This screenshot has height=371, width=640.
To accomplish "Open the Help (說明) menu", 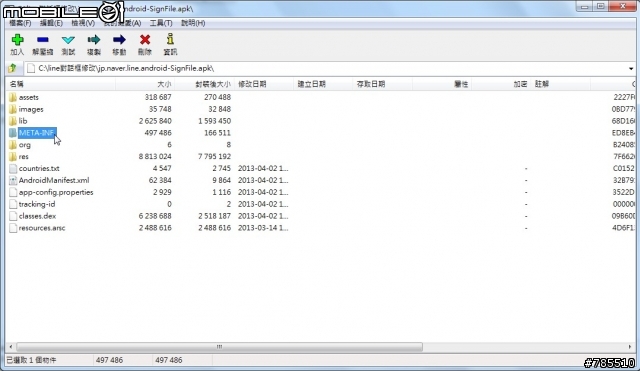I will coord(193,23).
